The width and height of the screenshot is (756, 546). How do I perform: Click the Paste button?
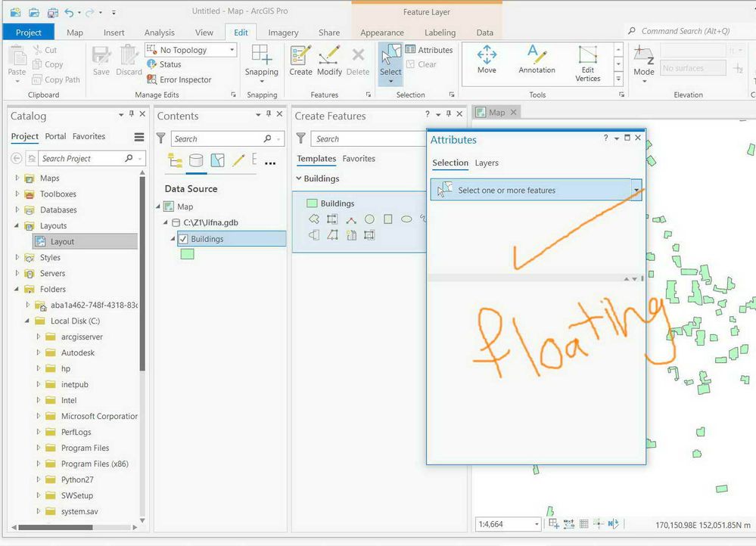click(x=17, y=63)
